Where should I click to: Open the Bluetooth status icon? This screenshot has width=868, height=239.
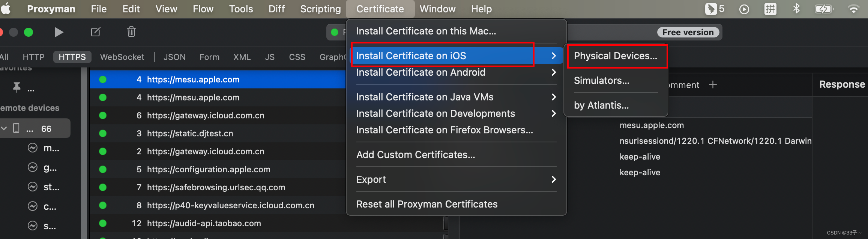pos(796,9)
